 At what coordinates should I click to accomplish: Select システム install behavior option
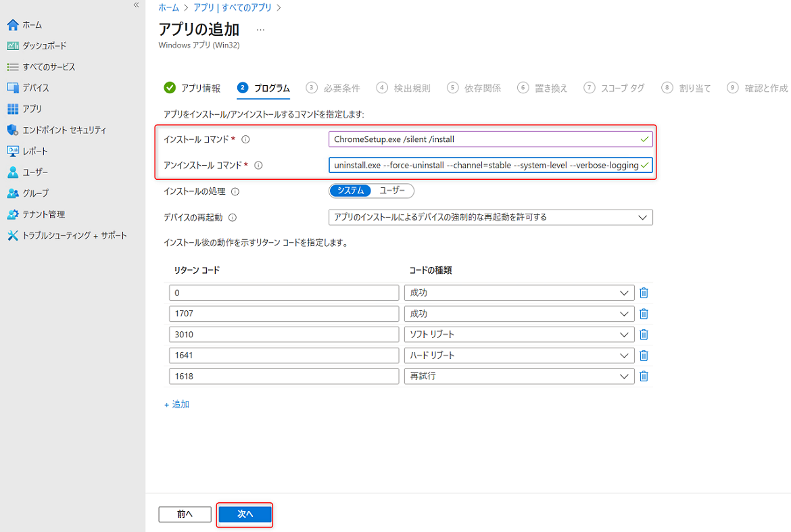350,191
